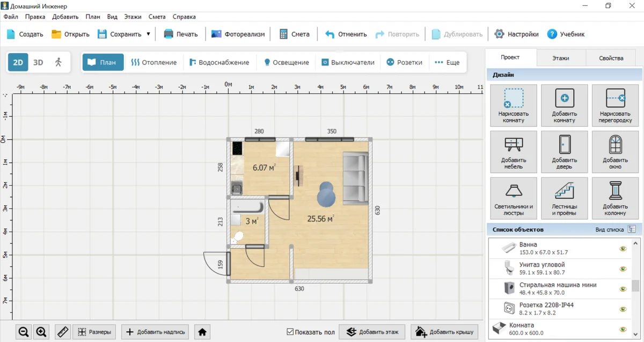This screenshot has height=342, width=644.
Task: Change the object list view type
Action: (x=632, y=230)
